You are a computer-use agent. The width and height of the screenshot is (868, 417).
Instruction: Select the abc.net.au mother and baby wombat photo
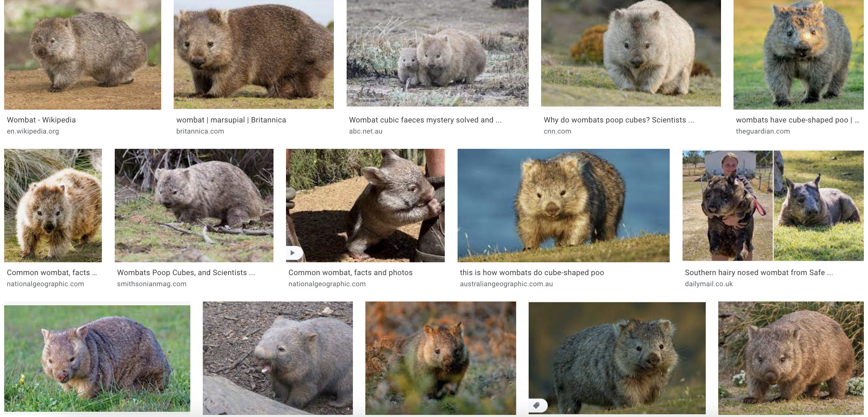point(437,53)
